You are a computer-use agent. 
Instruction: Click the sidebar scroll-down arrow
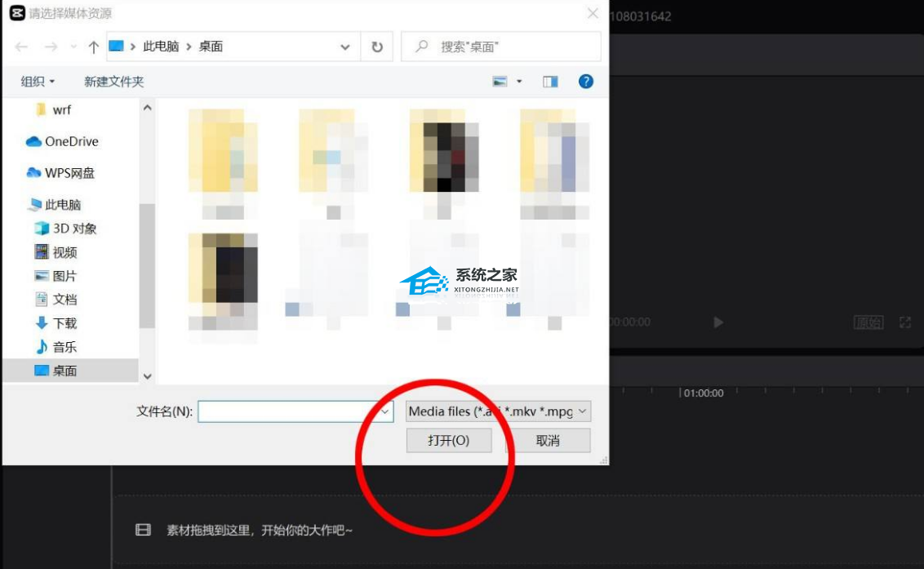[x=147, y=376]
